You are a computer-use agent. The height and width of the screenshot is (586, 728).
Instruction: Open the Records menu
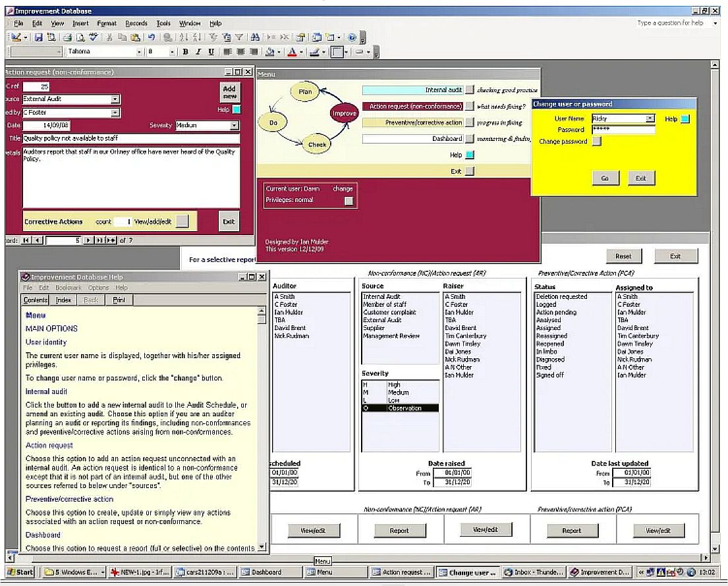tap(136, 23)
